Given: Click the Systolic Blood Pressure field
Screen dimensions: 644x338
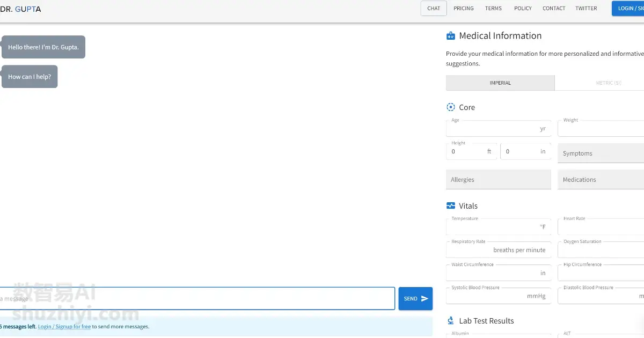Looking at the screenshot, I should tap(499, 296).
